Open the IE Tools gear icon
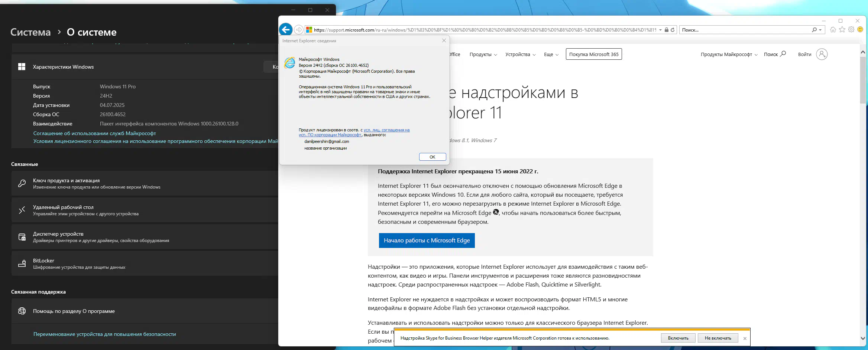868x350 pixels. click(851, 30)
